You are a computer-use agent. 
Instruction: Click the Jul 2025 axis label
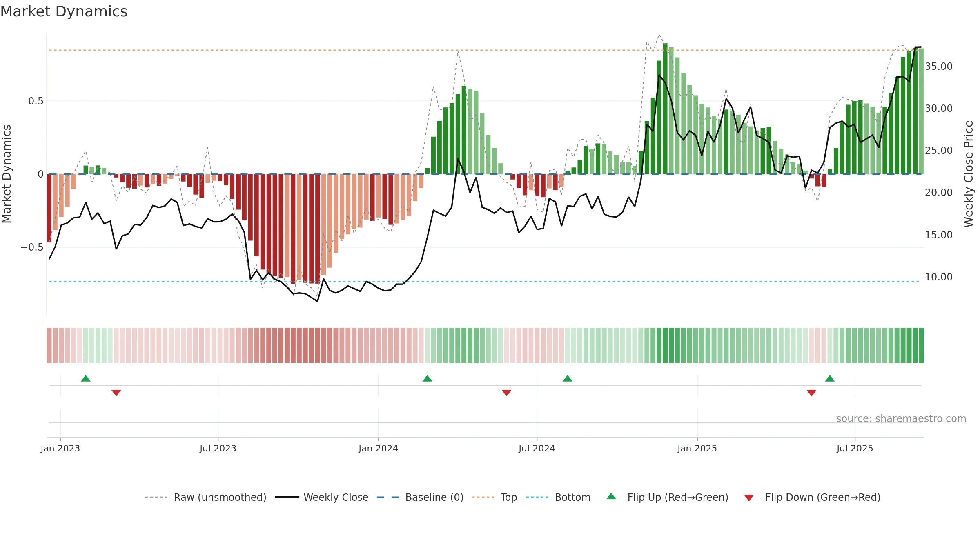click(855, 448)
